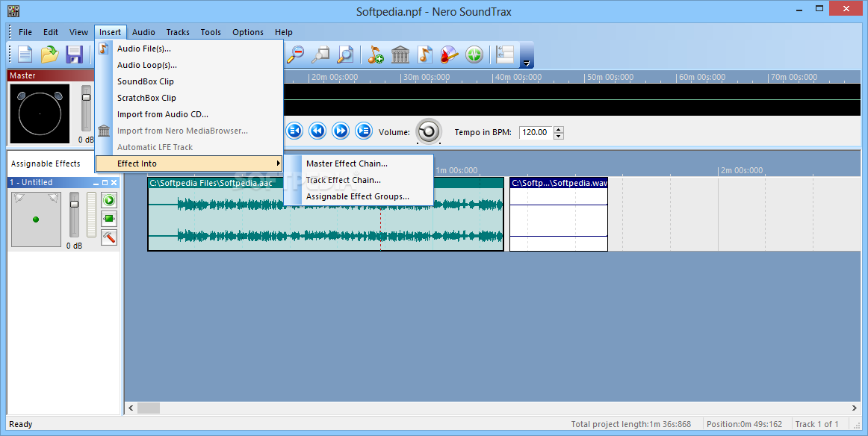Maximize the 1 - Untitled track panel
The width and height of the screenshot is (868, 436).
point(105,183)
